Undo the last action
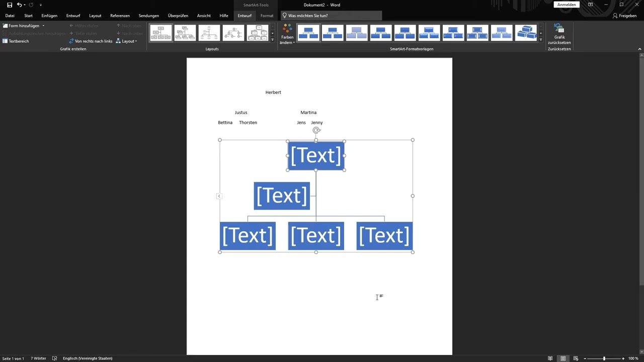The height and width of the screenshot is (362, 644). tap(19, 5)
